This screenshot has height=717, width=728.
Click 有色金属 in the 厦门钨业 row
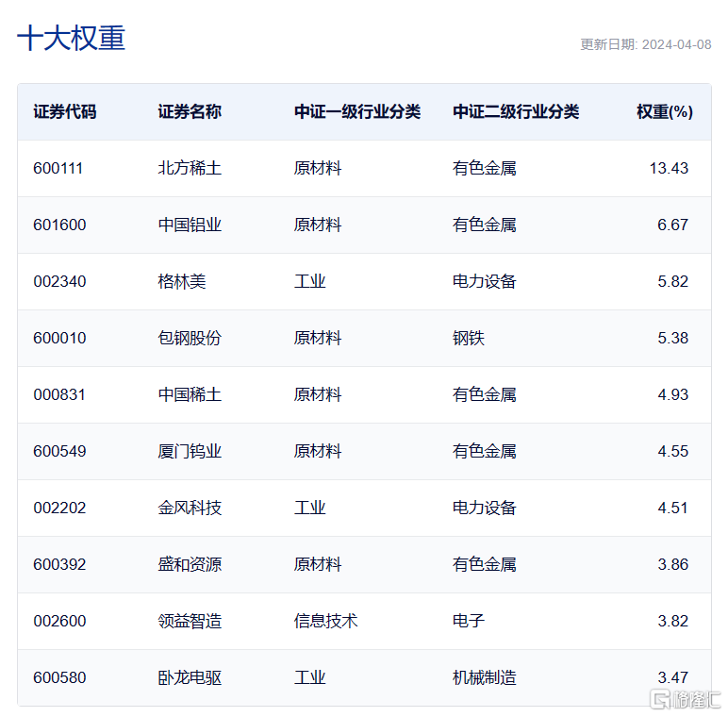coord(485,451)
